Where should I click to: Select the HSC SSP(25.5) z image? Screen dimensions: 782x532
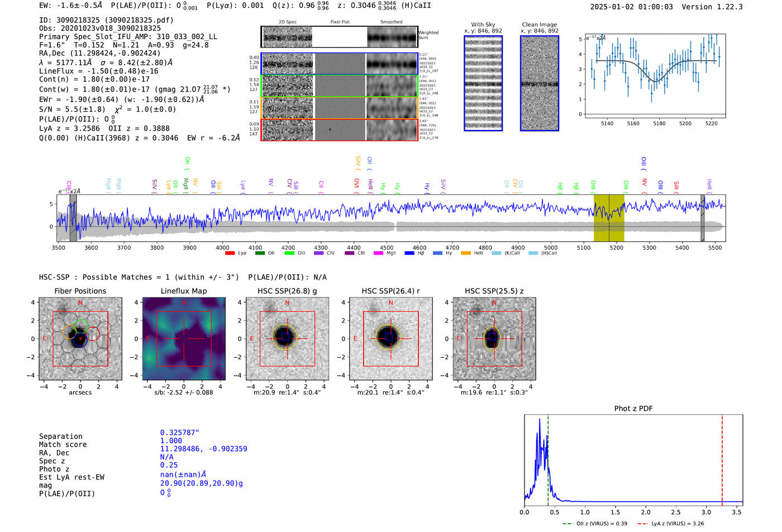point(494,338)
